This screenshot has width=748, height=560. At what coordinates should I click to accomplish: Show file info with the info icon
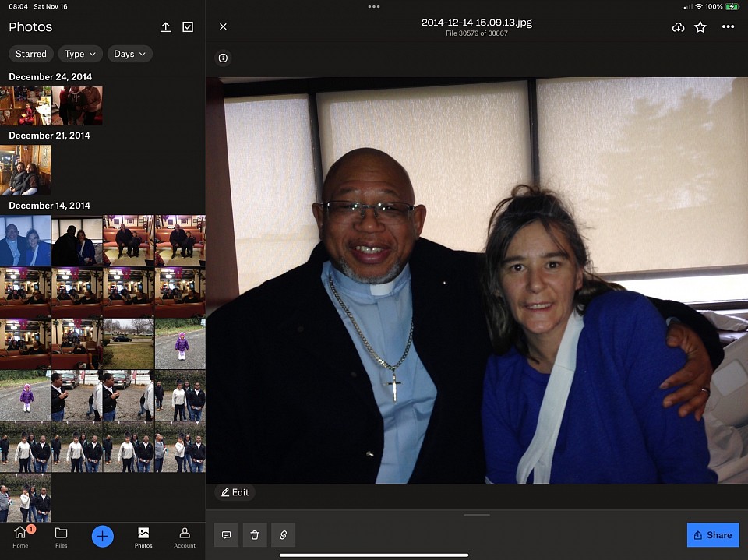tap(223, 58)
